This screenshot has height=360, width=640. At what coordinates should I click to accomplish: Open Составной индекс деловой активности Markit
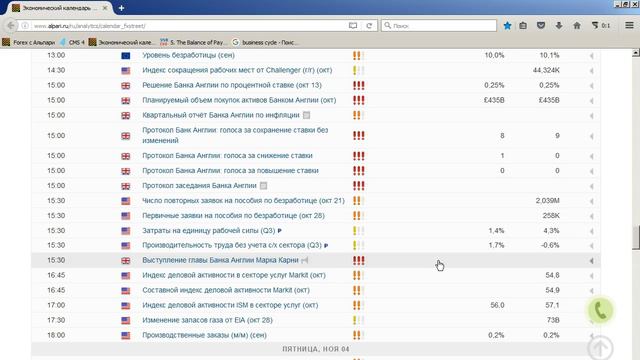[x=226, y=290]
